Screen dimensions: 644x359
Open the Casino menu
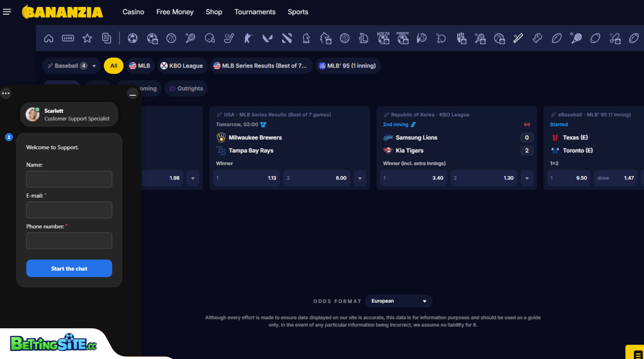point(133,12)
